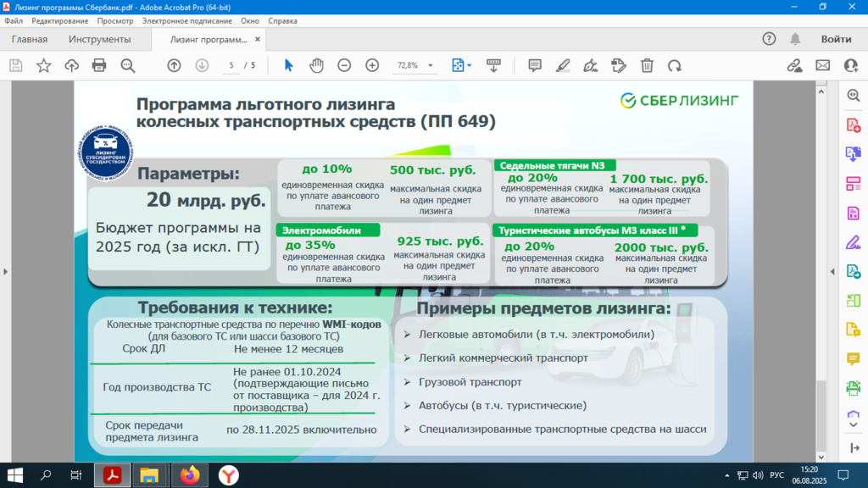Open Task View on taskbar
Viewport: 868px width, 488px height.
tap(75, 475)
